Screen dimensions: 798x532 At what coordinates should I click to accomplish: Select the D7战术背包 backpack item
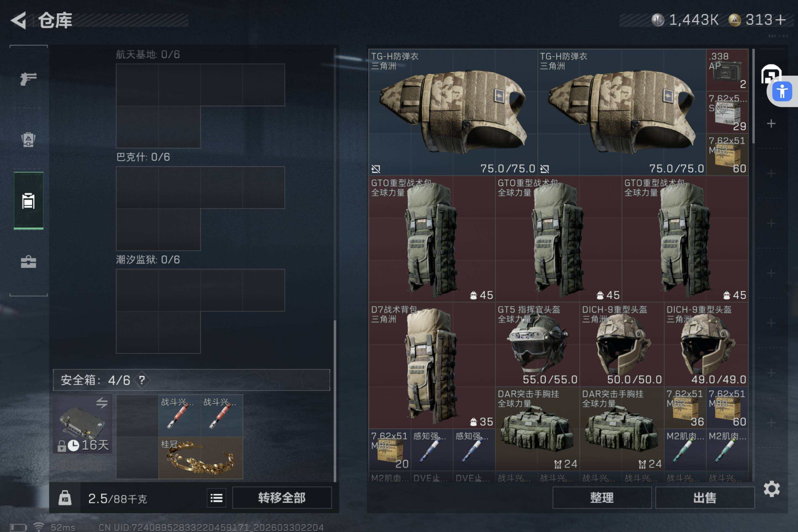432,365
